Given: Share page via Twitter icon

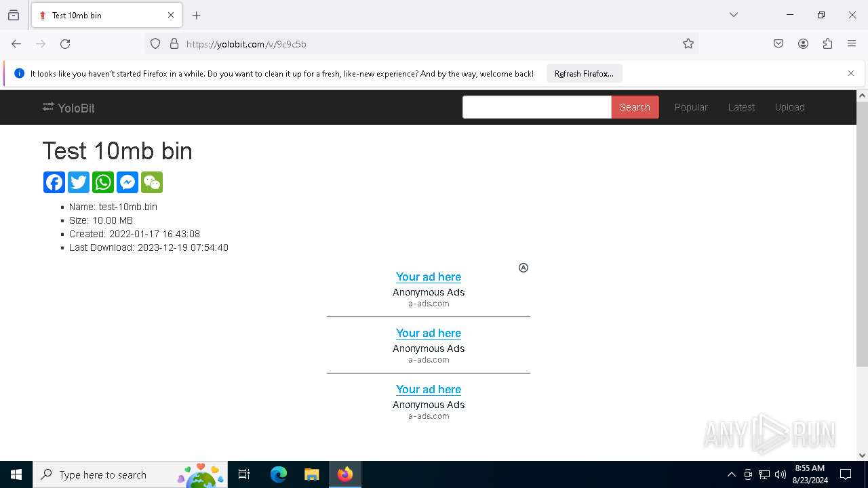Looking at the screenshot, I should click(79, 182).
